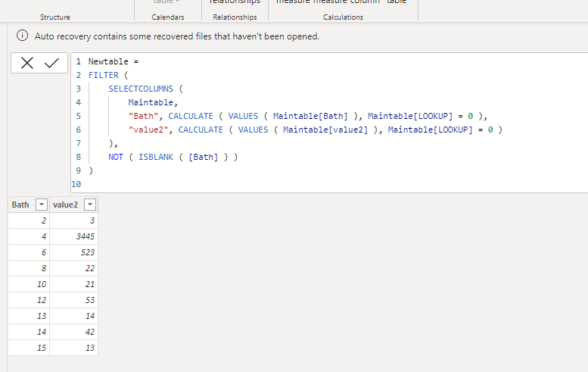This screenshot has width=588, height=372.
Task: Click the Calendars ribbon group label
Action: (168, 17)
